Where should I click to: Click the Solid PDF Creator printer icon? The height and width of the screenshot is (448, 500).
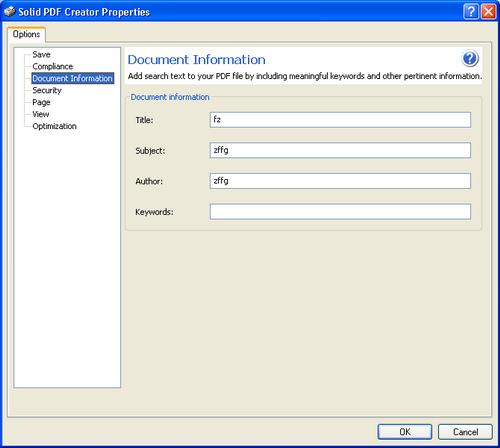pyautogui.click(x=10, y=12)
